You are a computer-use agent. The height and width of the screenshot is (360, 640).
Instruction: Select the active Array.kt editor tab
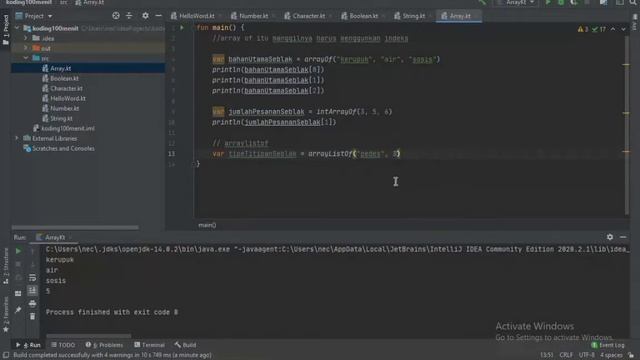pos(459,16)
